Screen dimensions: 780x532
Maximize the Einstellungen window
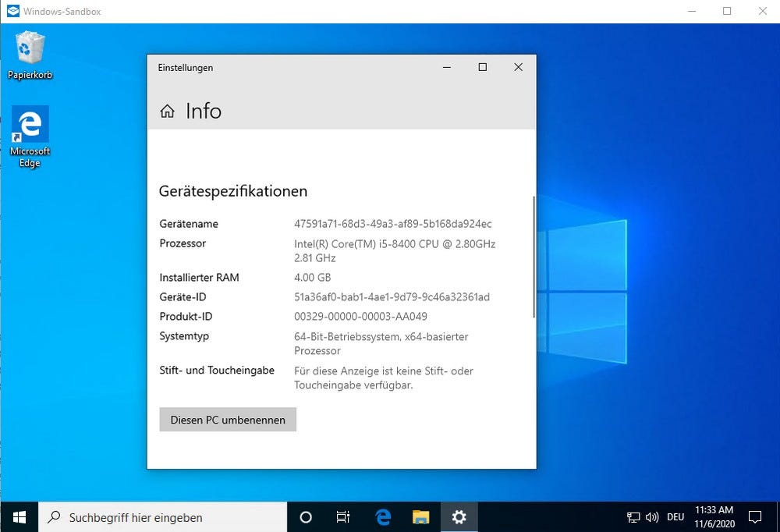coord(483,67)
